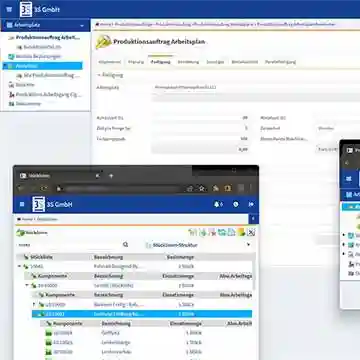Switch to the Parallelfertigung tab
This screenshot has height=360, width=360.
pos(280,62)
